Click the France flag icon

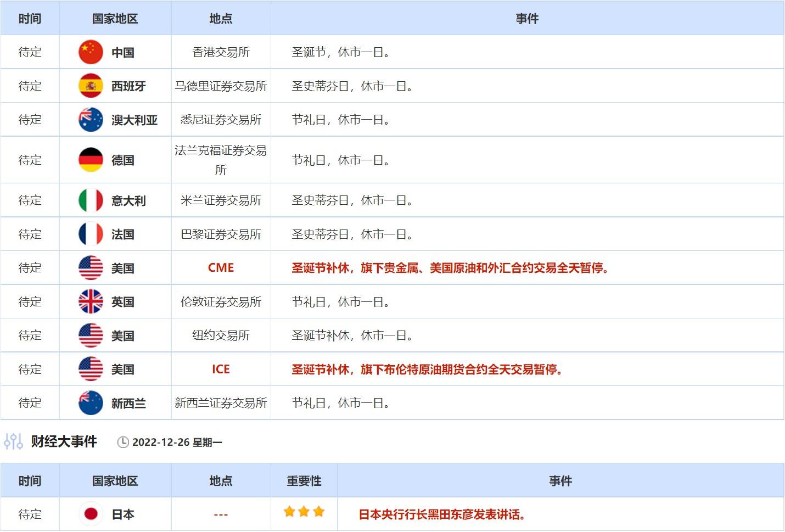click(91, 234)
